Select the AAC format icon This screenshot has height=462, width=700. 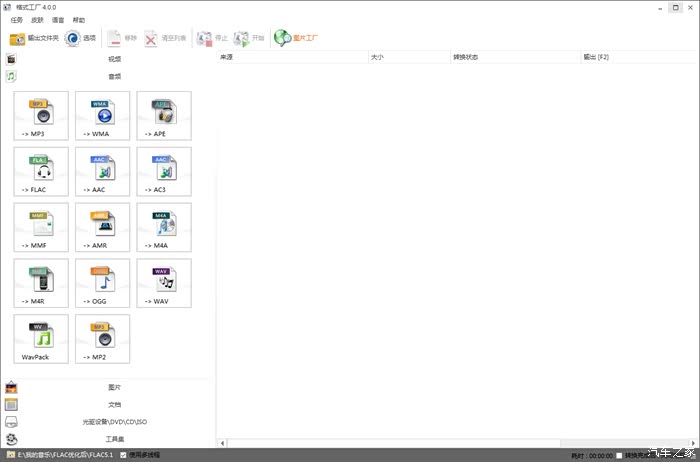tap(102, 171)
